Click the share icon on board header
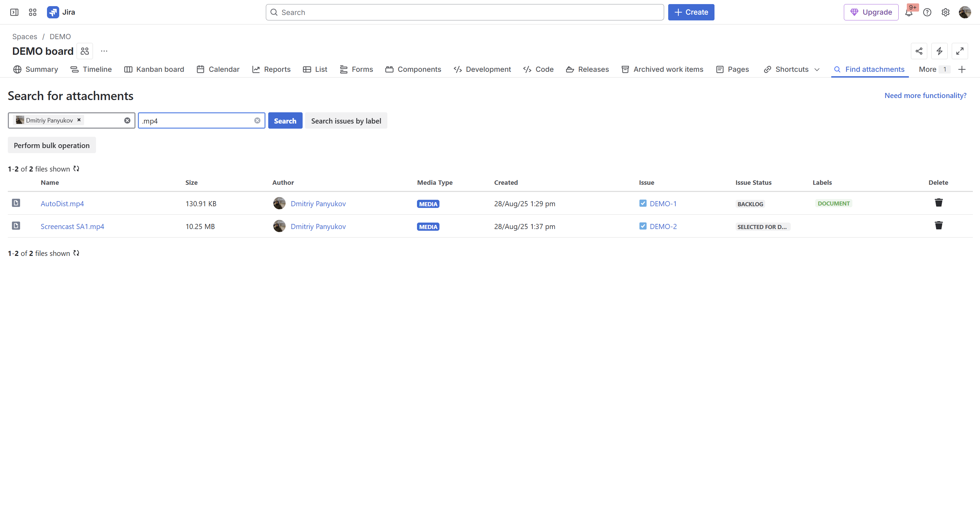This screenshot has height=520, width=980. [x=919, y=51]
